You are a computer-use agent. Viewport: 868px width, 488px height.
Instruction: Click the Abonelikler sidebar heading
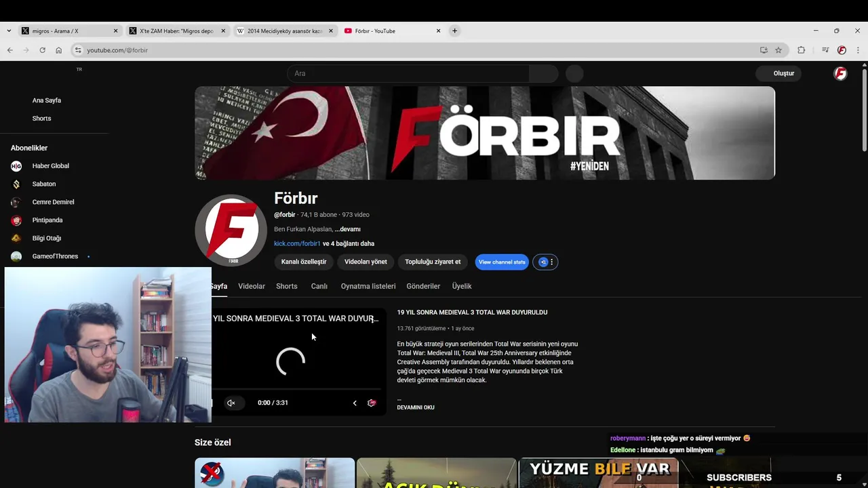click(x=29, y=148)
